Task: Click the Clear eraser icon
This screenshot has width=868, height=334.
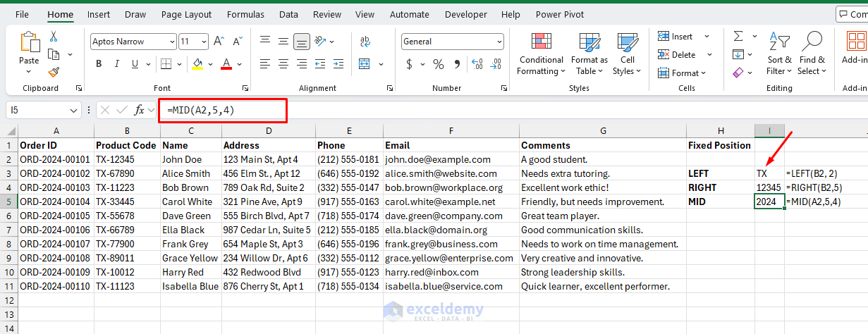Action: pos(738,72)
